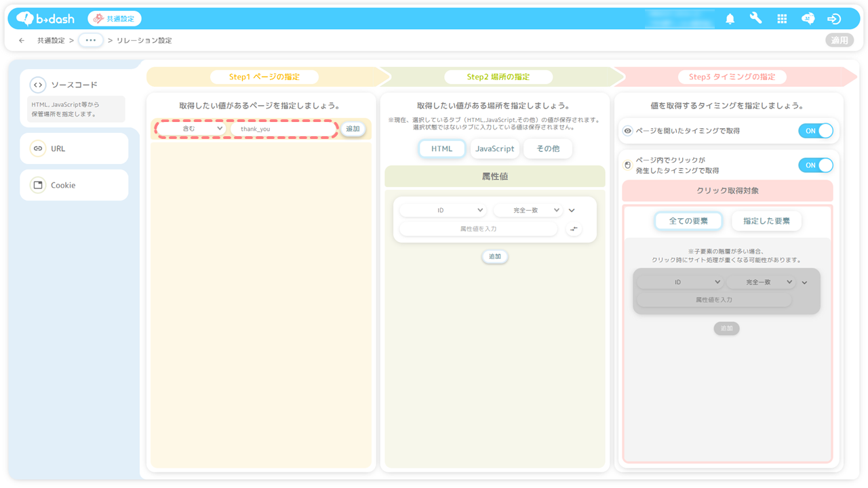Open the apps grid menu

pos(782,19)
